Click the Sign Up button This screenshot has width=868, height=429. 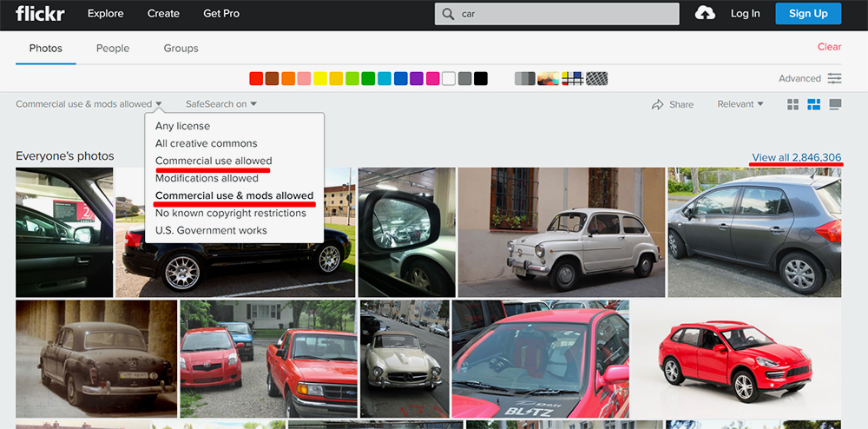(808, 14)
